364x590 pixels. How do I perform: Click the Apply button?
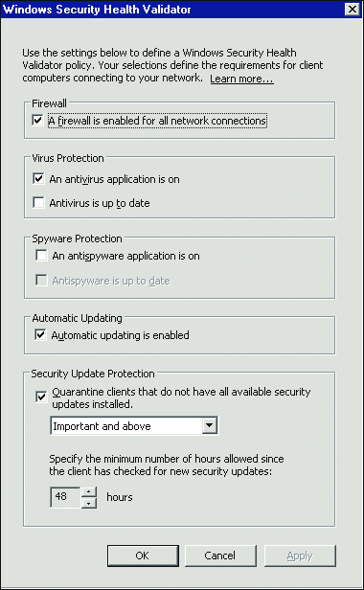[x=300, y=556]
